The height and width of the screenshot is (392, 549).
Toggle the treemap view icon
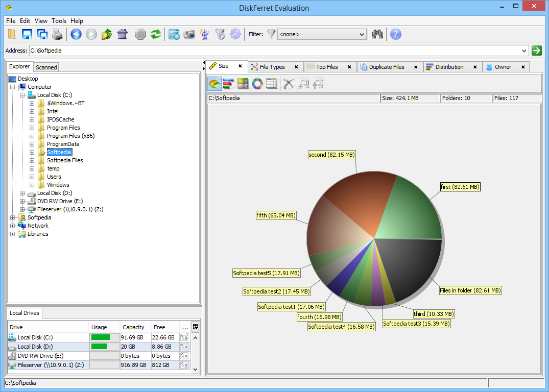[x=243, y=83]
